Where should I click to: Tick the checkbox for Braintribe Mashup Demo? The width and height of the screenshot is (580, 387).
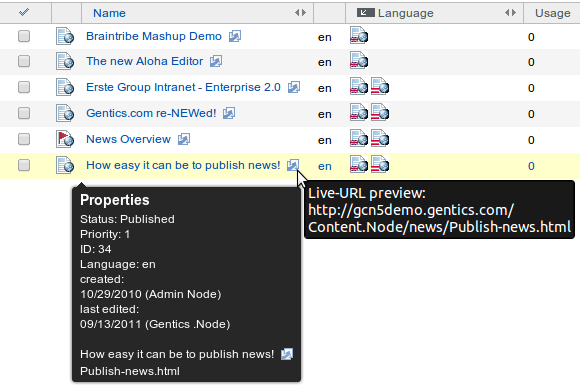24,36
